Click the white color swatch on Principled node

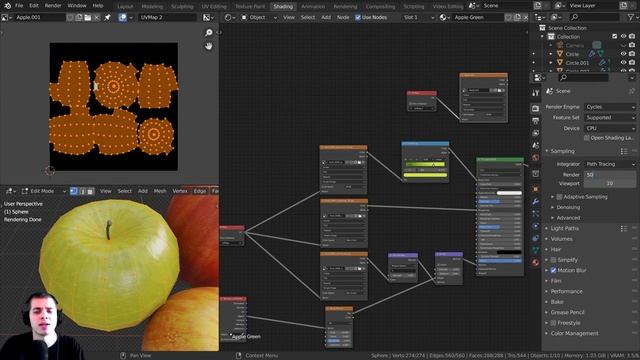pyautogui.click(x=509, y=193)
